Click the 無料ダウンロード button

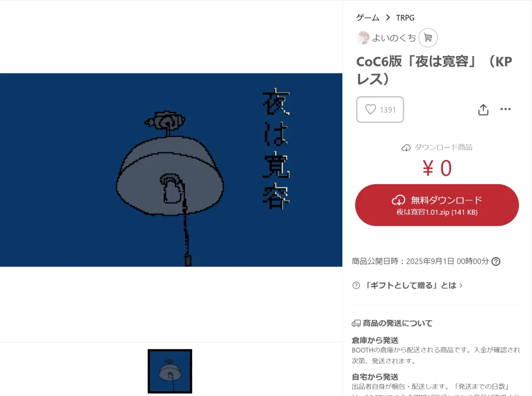(437, 205)
